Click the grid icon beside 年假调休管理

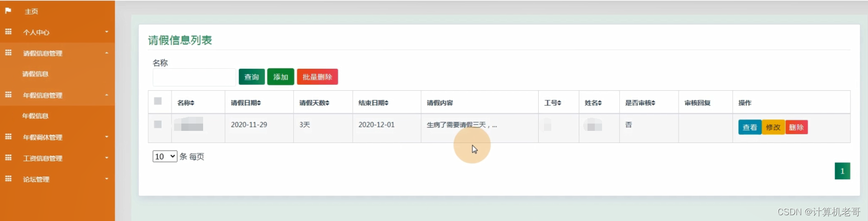click(8, 137)
